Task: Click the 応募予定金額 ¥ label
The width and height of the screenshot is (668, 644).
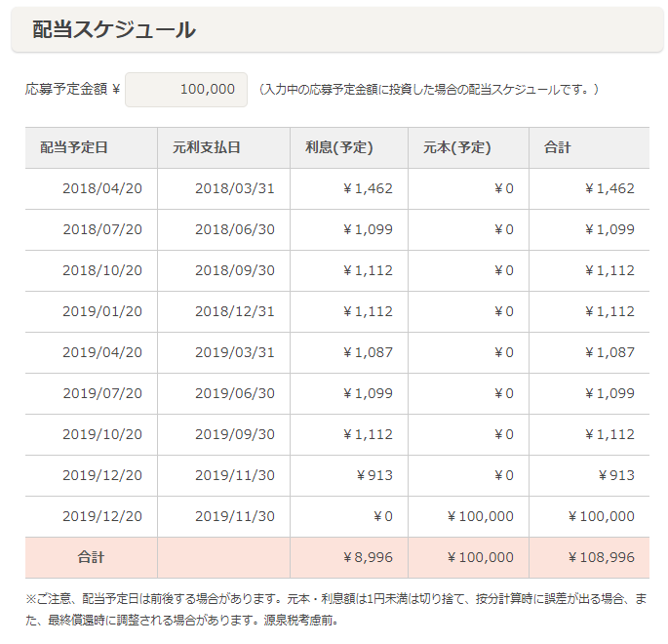Action: pyautogui.click(x=72, y=89)
